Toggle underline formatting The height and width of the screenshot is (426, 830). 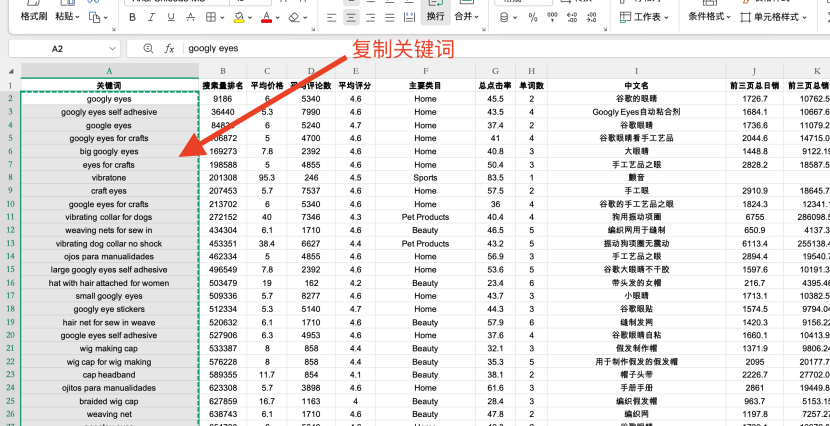pos(173,17)
